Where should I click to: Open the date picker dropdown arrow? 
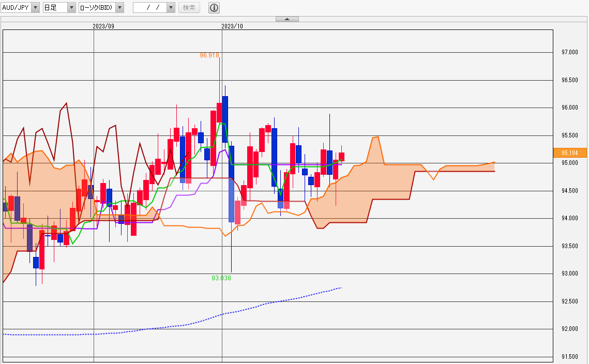coord(171,8)
